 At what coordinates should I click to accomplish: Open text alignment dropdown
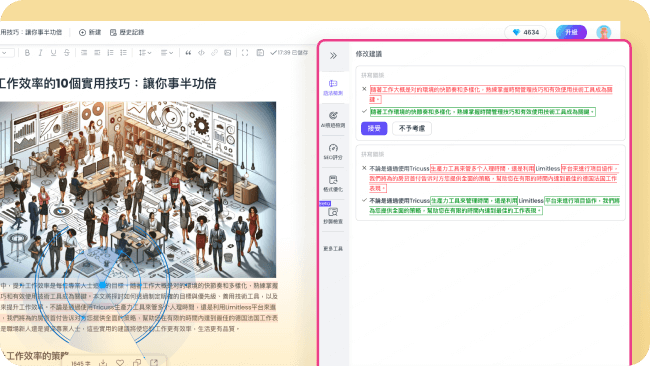(x=167, y=53)
